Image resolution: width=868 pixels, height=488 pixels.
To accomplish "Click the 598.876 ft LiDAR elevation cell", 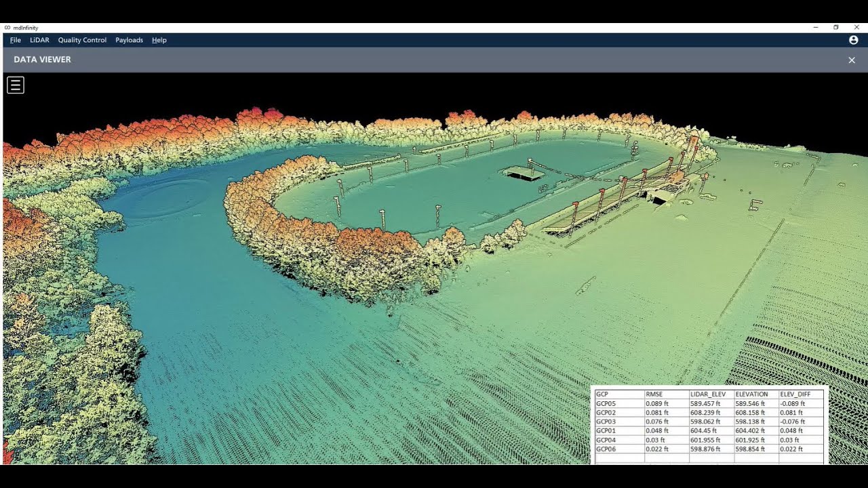I will pyautogui.click(x=711, y=449).
